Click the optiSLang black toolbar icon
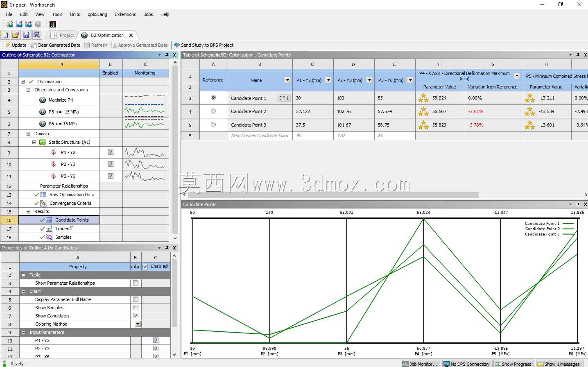The height and width of the screenshot is (367, 588). coord(53,24)
